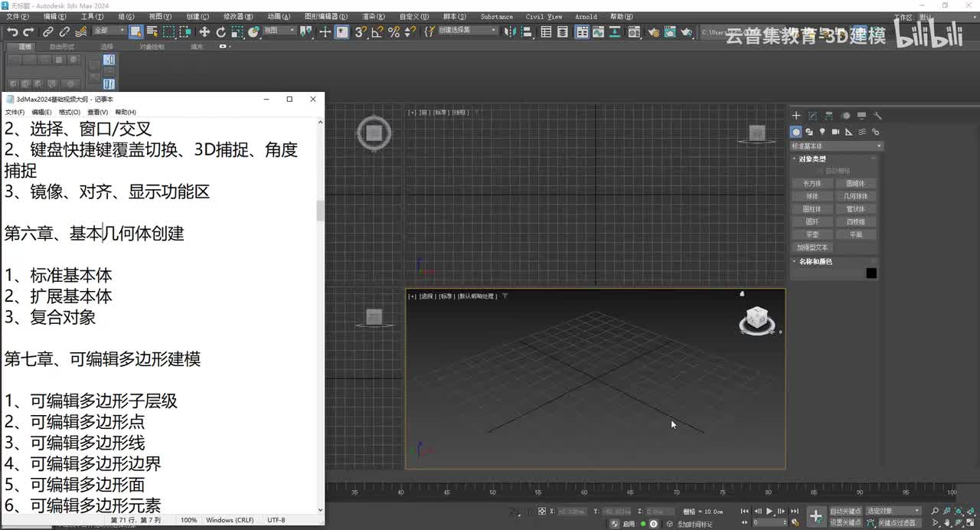Screen dimensions: 980x530
Task: Click the 圆柱体 cylinder button
Action: 812,209
